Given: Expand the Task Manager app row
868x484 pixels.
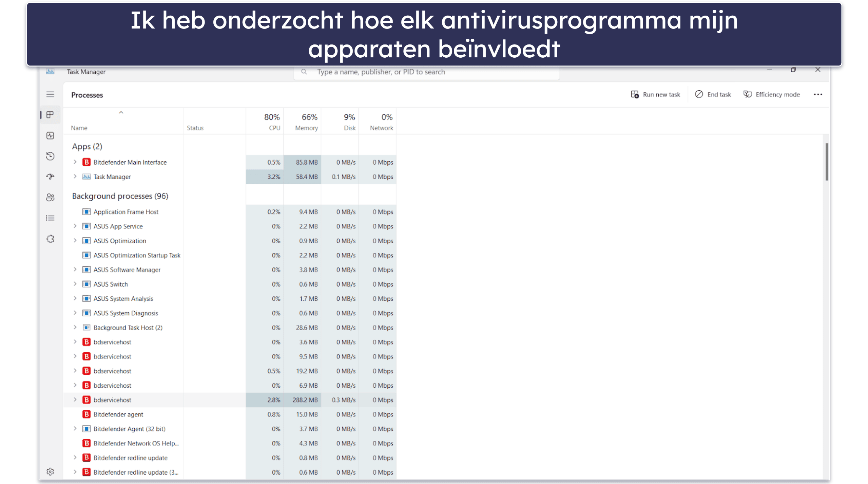Looking at the screenshot, I should pos(75,177).
